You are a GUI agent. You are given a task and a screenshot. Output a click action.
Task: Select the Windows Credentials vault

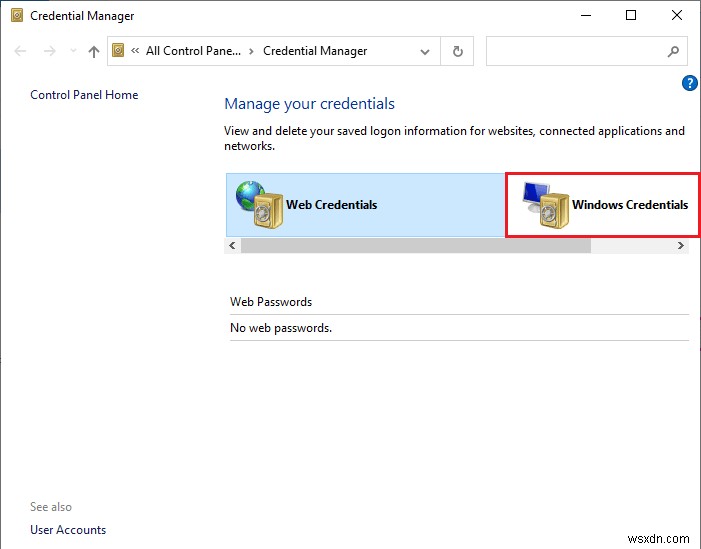pos(603,205)
